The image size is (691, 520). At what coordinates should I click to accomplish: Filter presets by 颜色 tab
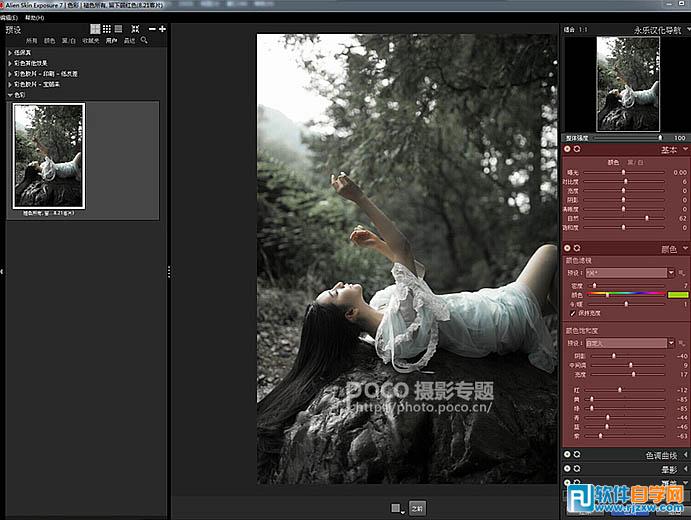49,41
